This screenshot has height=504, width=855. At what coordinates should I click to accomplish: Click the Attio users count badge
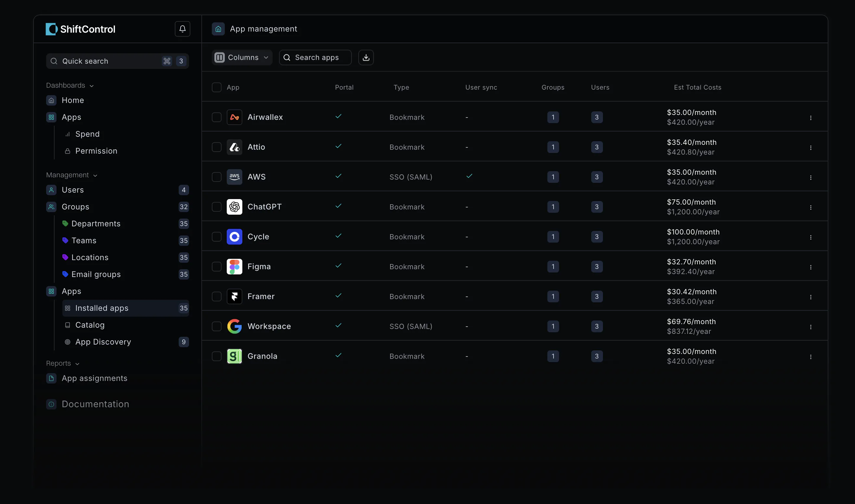click(x=597, y=147)
